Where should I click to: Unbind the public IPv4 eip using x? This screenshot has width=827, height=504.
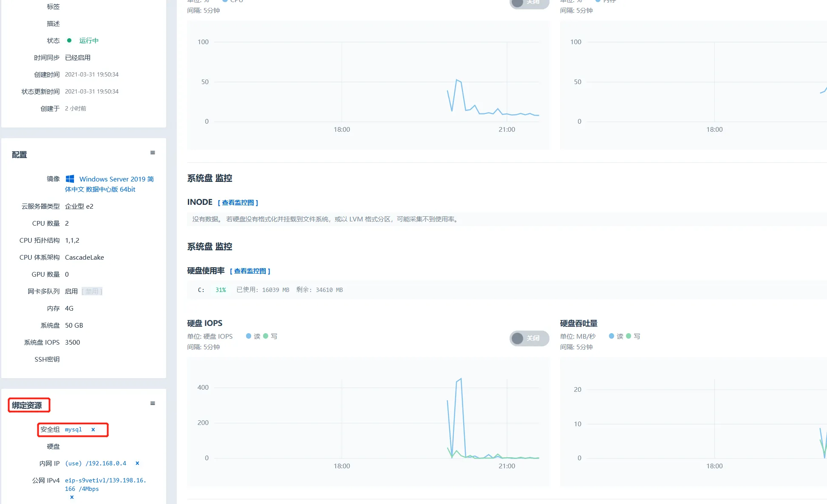click(72, 497)
